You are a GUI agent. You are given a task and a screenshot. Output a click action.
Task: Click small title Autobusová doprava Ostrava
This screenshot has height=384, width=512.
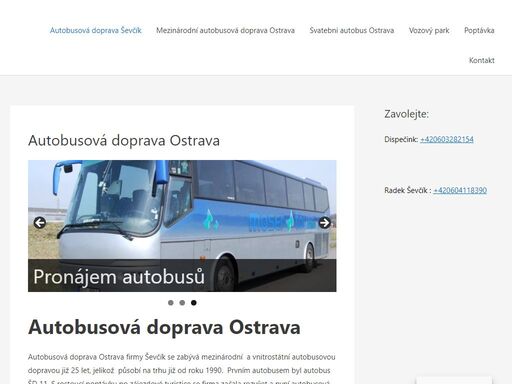(124, 140)
